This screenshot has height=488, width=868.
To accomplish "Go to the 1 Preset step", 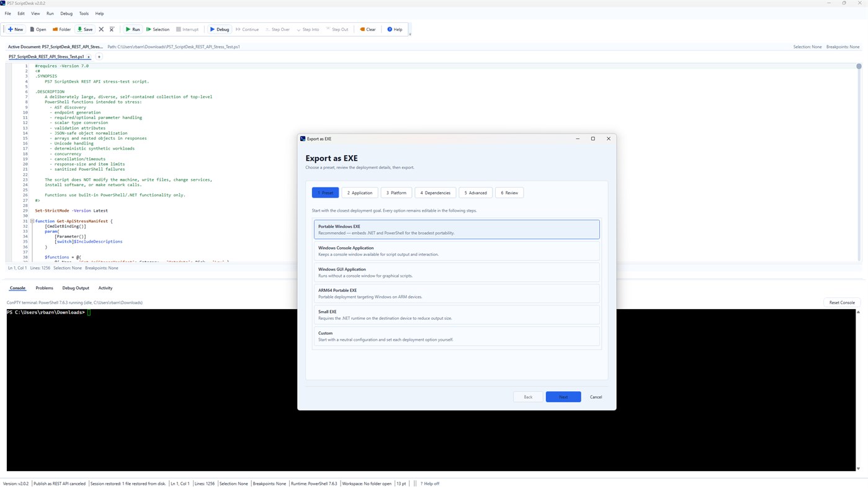I will coord(325,193).
